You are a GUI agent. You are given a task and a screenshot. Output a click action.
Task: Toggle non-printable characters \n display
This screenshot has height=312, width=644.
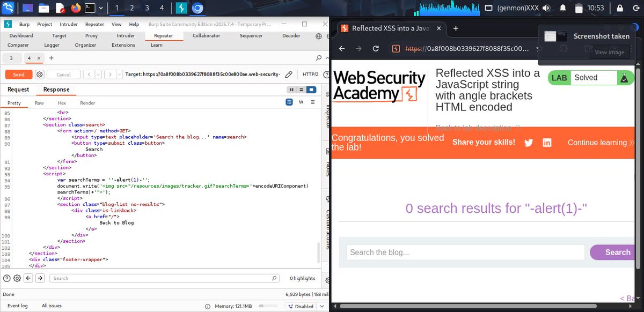click(301, 102)
